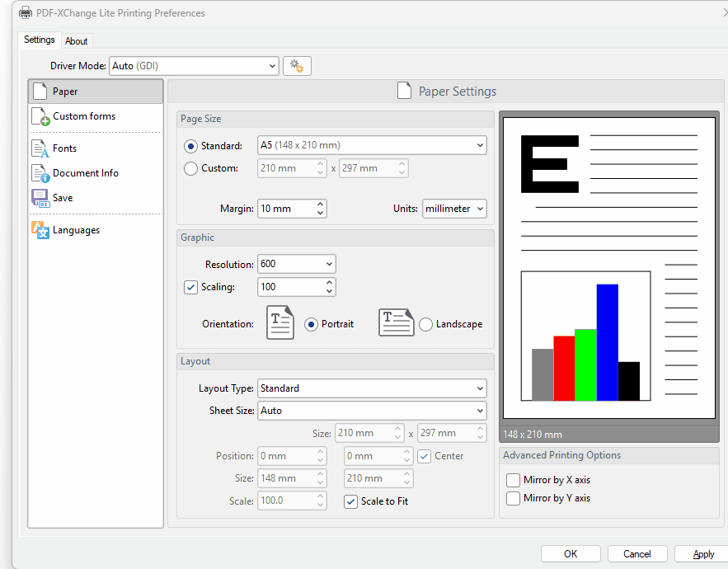Decrease the Margin value with down arrow

320,214
